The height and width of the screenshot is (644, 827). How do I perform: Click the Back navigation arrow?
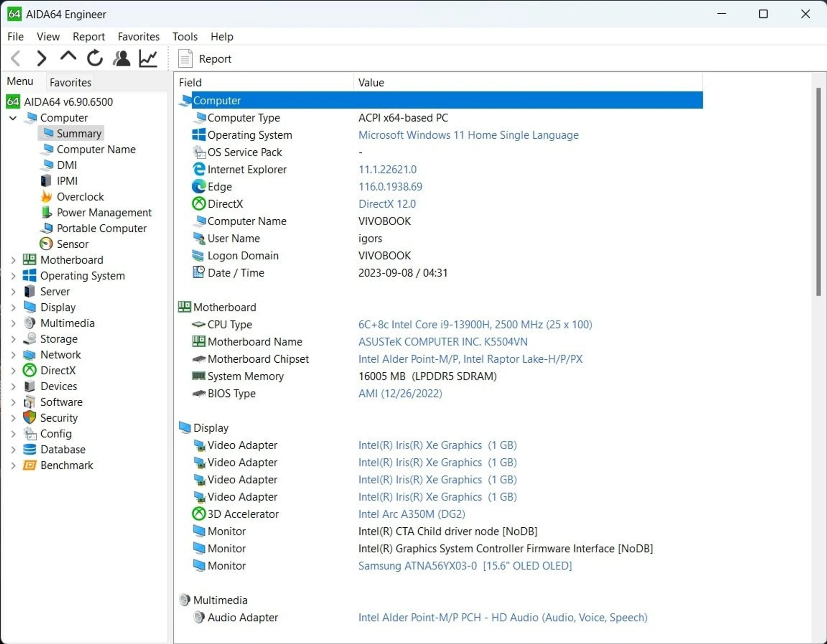point(16,58)
